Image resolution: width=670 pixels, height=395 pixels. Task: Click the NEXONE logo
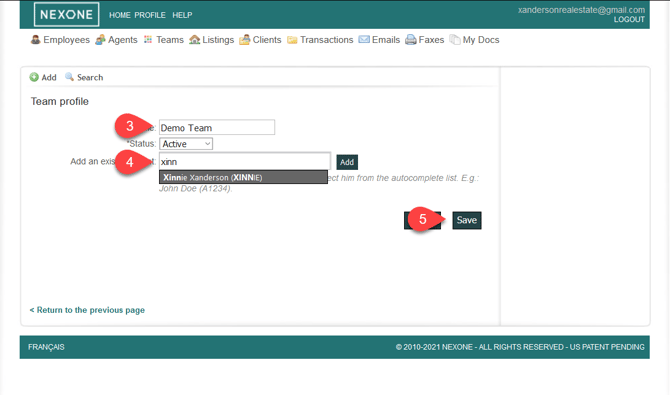click(66, 15)
